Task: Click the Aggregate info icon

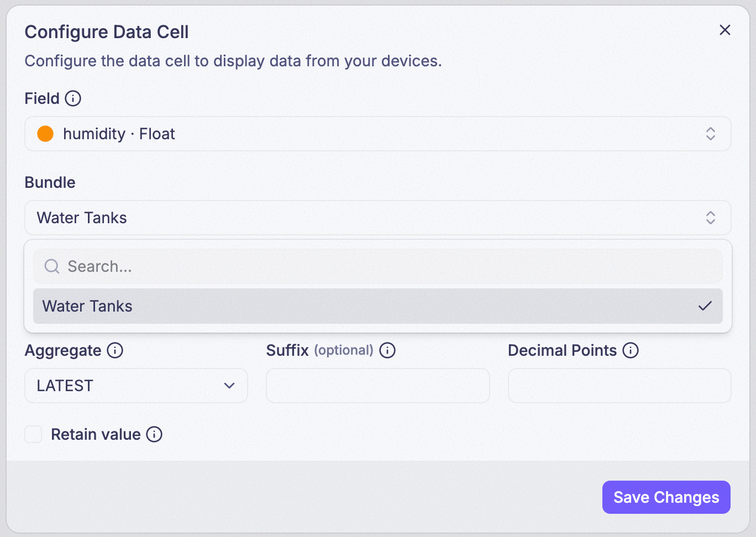Action: (115, 350)
